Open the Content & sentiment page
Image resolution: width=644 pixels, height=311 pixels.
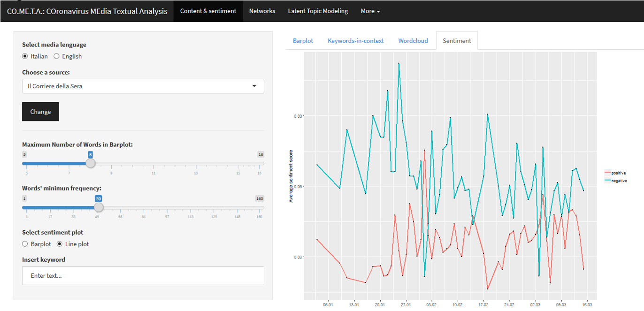tap(208, 11)
